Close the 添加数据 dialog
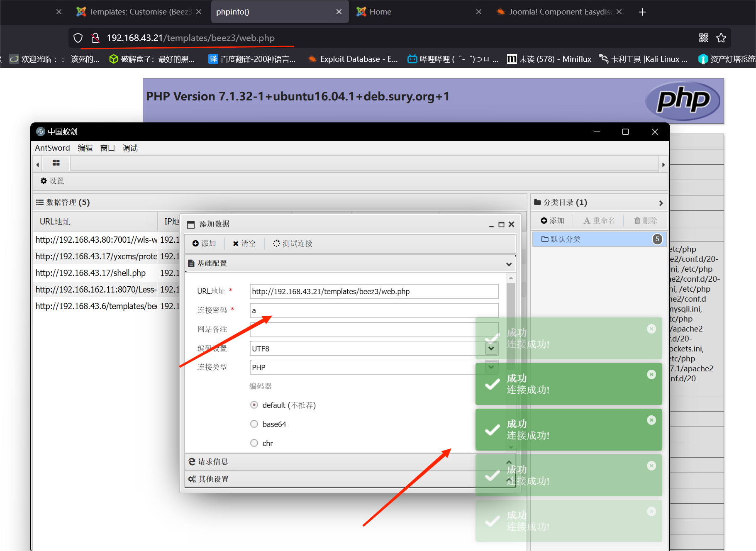756x551 pixels. [512, 224]
